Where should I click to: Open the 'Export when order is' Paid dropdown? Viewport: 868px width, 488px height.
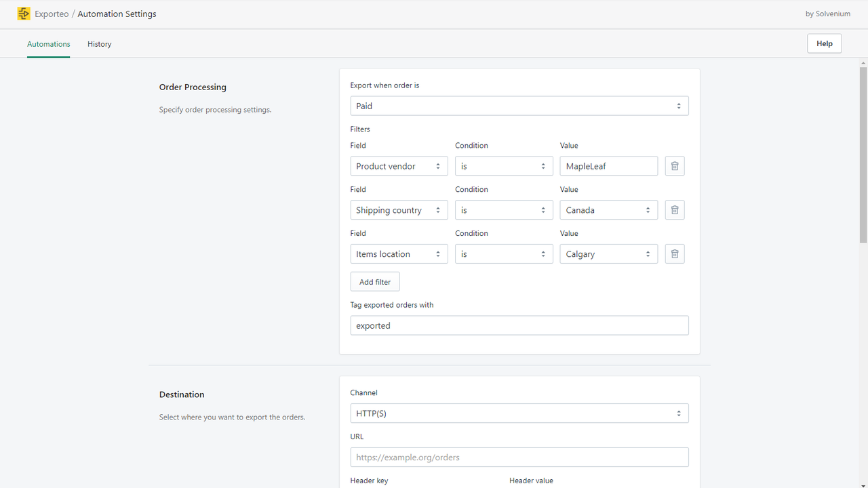(519, 106)
